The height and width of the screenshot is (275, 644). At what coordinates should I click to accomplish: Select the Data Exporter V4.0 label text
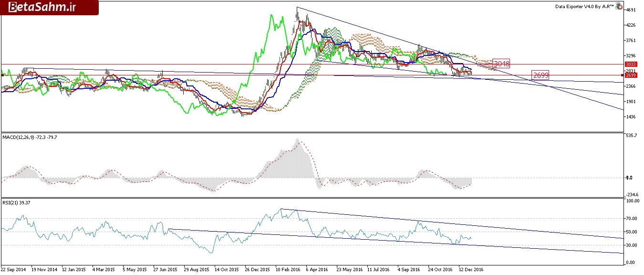pyautogui.click(x=585, y=7)
